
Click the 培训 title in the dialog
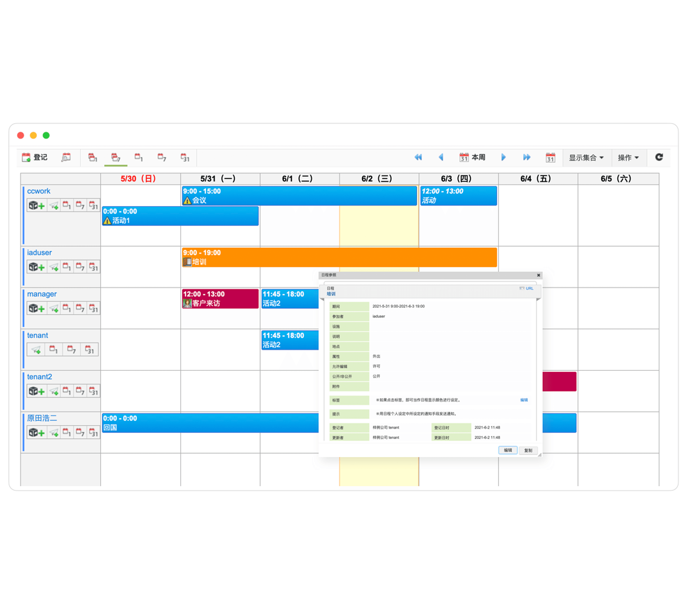(331, 294)
